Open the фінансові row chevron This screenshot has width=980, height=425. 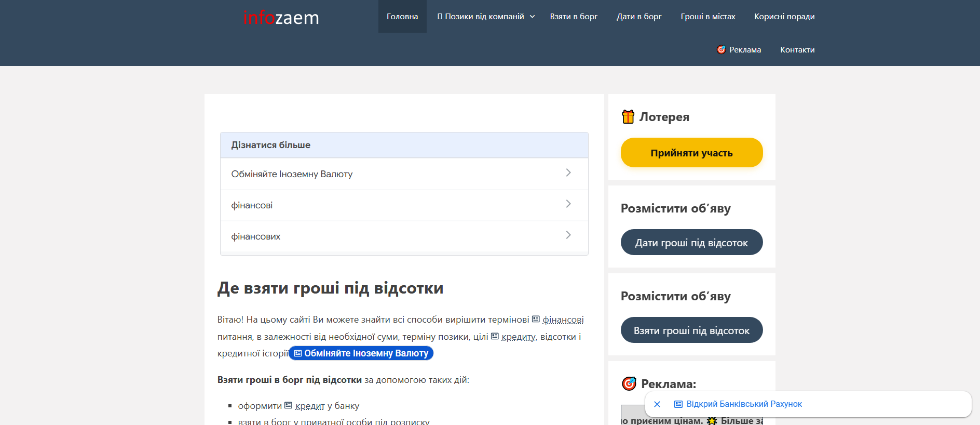point(568,204)
